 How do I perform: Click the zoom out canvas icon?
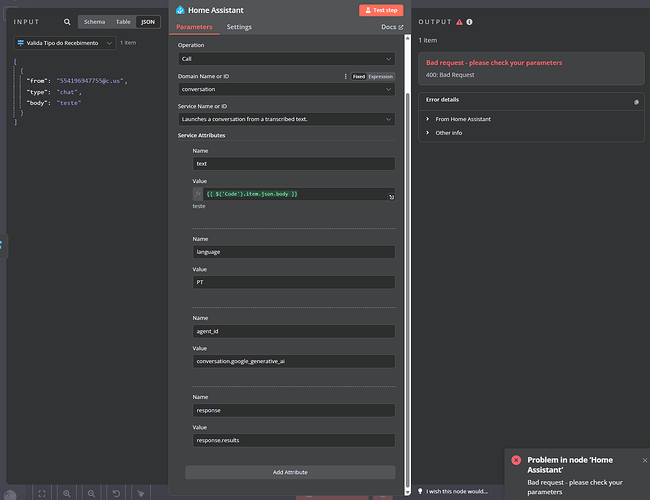pos(91,493)
